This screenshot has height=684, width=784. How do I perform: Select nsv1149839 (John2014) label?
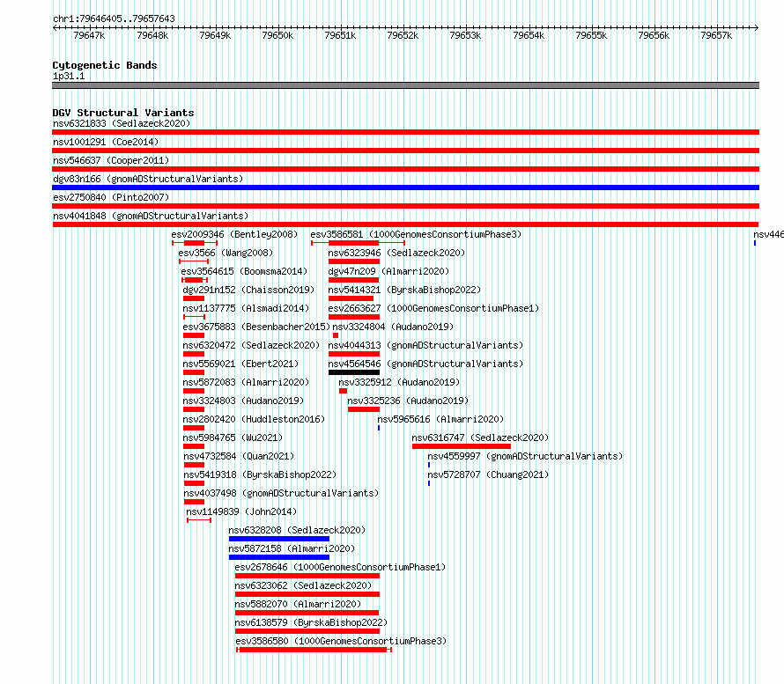241,511
